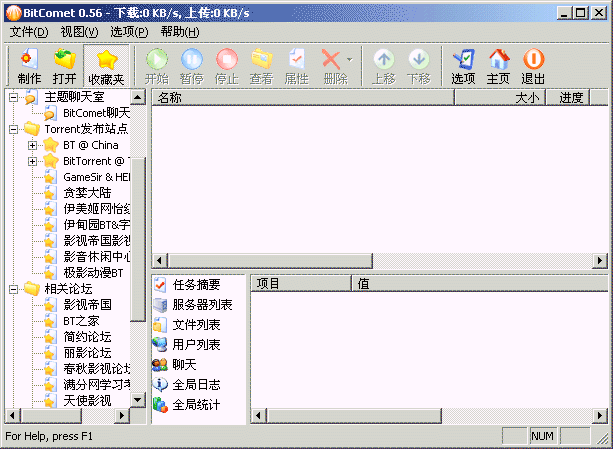Screen dimensions: 613x449
Task: Click the task list horizontal scrollbar thumb
Action: (x=270, y=260)
